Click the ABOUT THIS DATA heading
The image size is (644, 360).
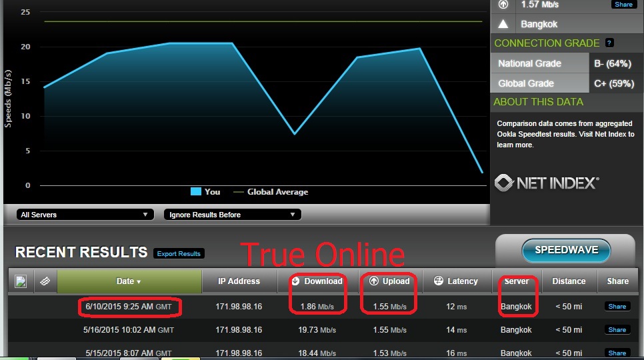(x=538, y=102)
